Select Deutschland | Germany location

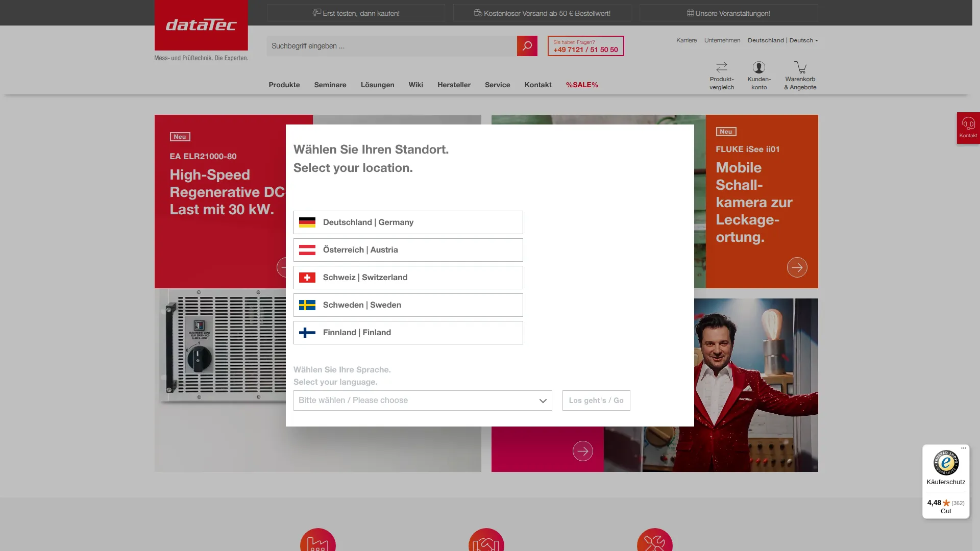coord(408,222)
